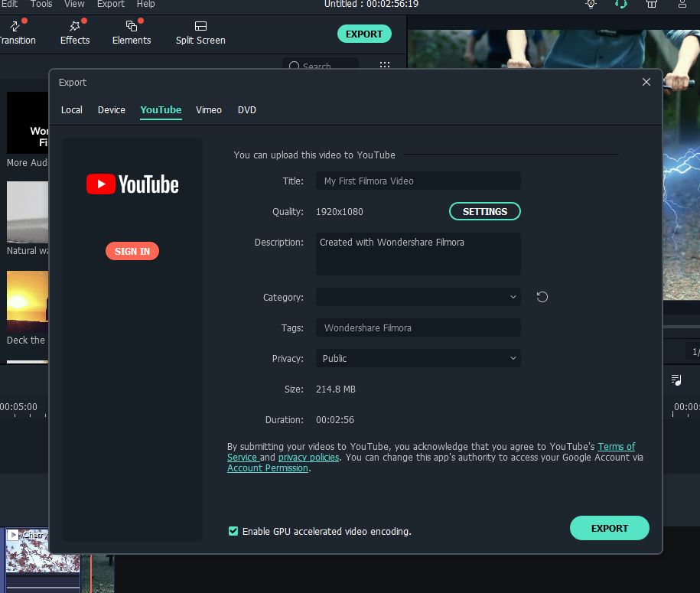This screenshot has height=593, width=700.
Task: Click the audio mixer music note icon
Action: point(676,380)
